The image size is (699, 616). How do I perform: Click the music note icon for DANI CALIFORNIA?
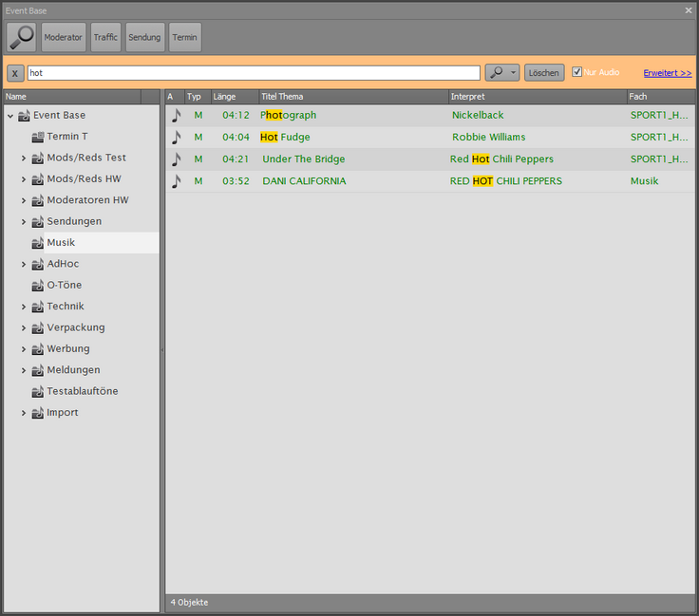click(175, 180)
